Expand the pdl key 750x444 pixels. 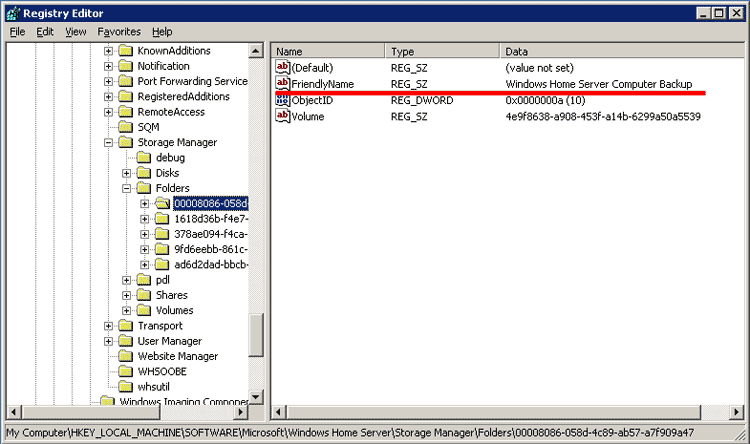[126, 280]
